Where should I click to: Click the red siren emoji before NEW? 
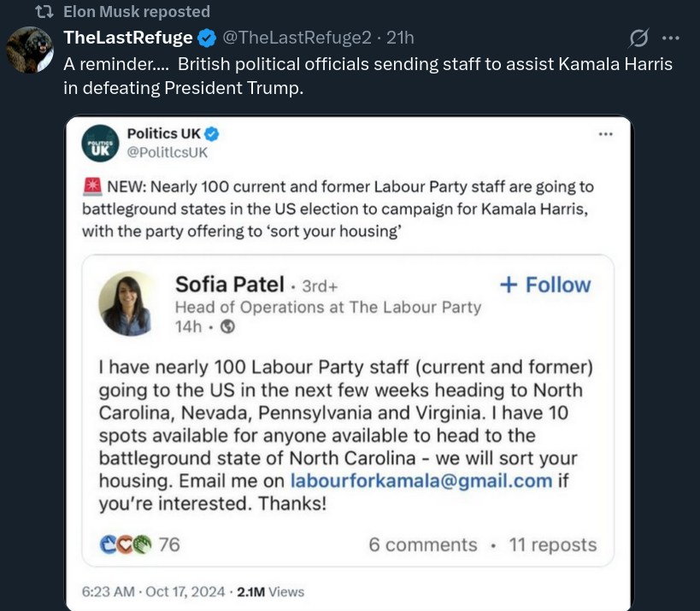[93, 186]
